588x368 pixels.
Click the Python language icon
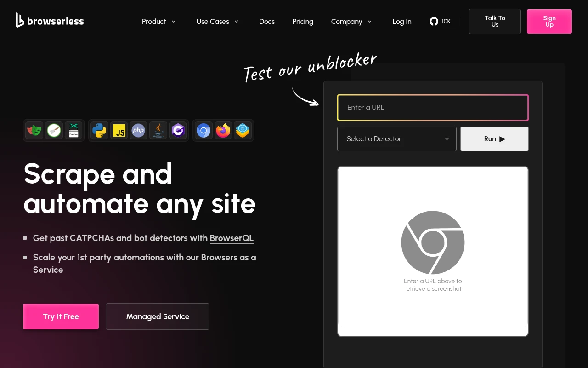click(x=99, y=130)
